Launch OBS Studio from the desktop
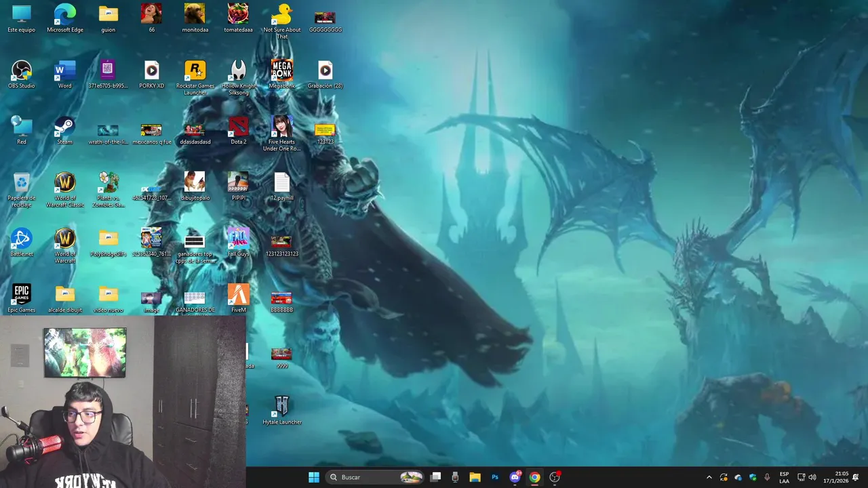Viewport: 868px width, 488px height. [22, 75]
